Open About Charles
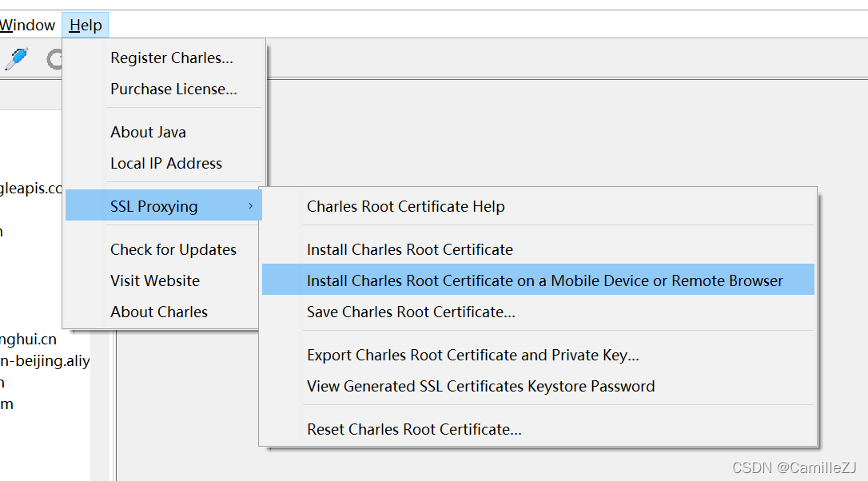This screenshot has width=868, height=481. click(x=159, y=312)
